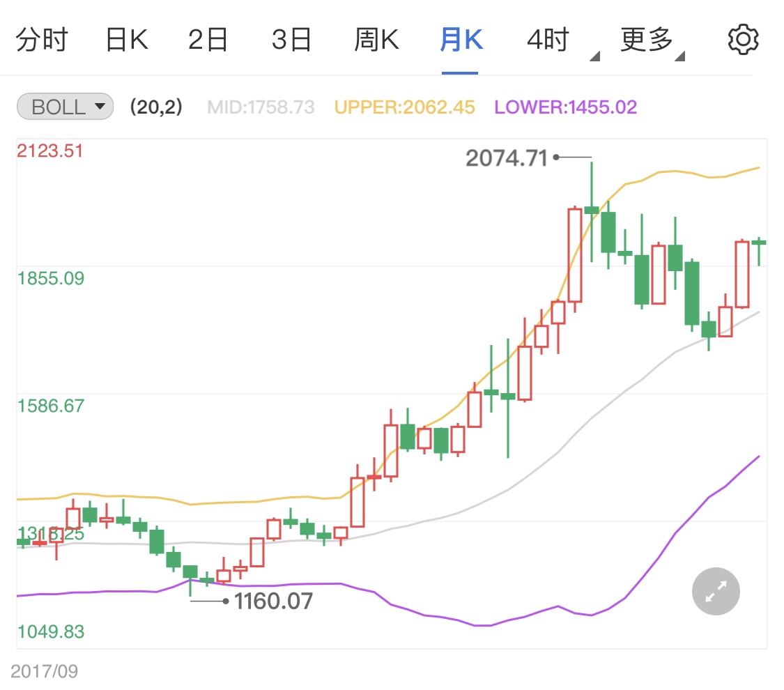The image size is (784, 690).
Task: Click the 1160.07 low price label
Action: pos(273,601)
